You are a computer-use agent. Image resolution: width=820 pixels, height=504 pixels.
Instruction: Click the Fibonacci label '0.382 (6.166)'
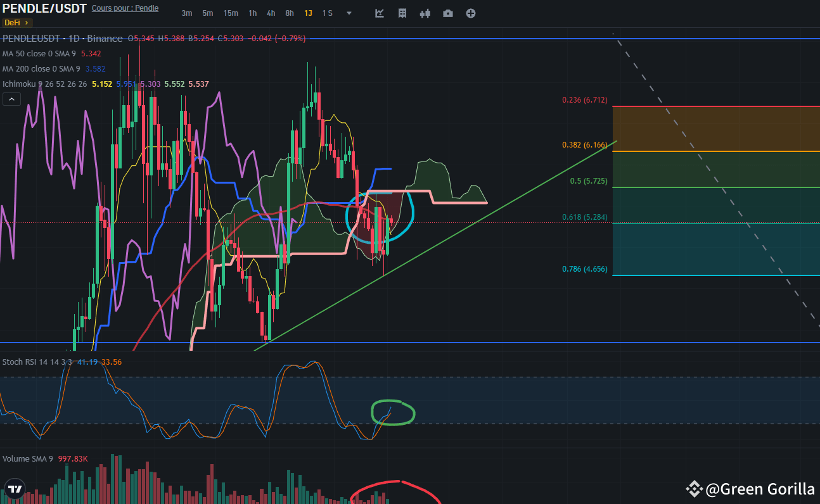coord(584,145)
